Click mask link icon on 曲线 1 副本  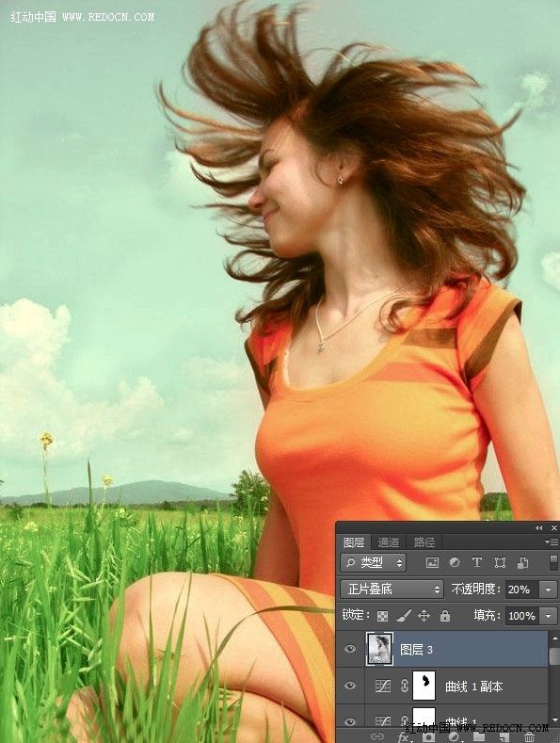404,686
